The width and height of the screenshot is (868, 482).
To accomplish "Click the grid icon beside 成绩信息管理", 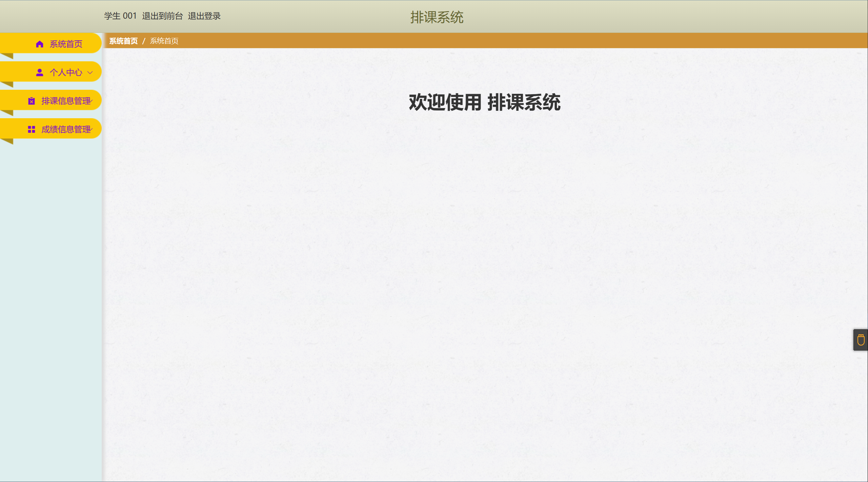I will tap(32, 129).
